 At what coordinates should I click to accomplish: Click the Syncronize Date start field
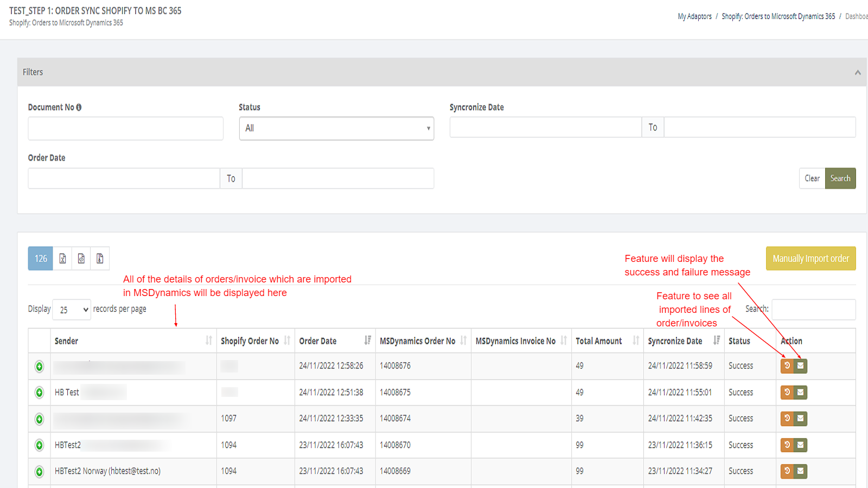(546, 127)
